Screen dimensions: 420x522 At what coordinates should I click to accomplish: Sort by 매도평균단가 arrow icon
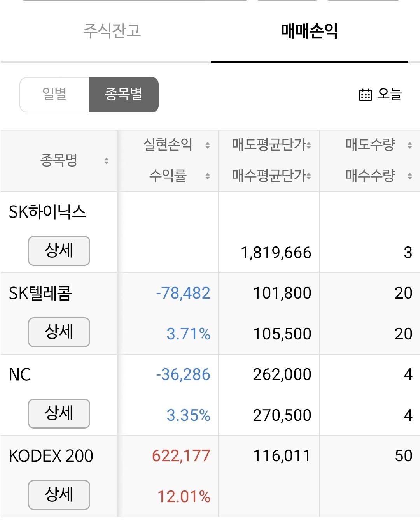click(309, 145)
